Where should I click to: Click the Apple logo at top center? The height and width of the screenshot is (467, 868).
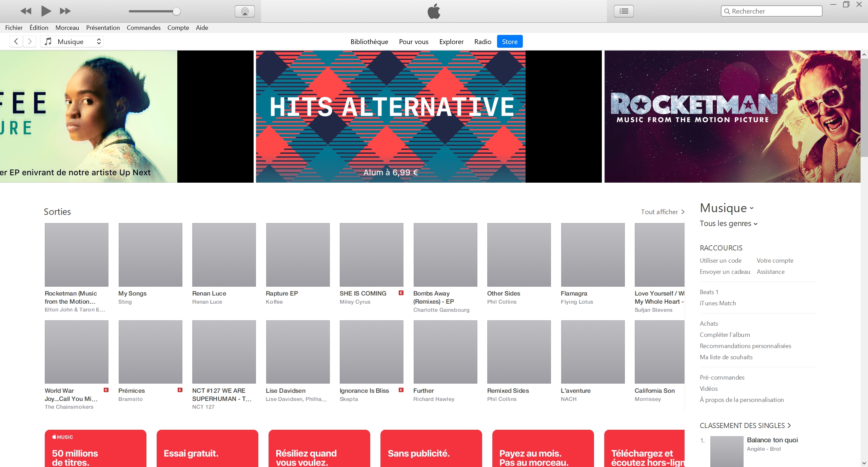point(434,11)
